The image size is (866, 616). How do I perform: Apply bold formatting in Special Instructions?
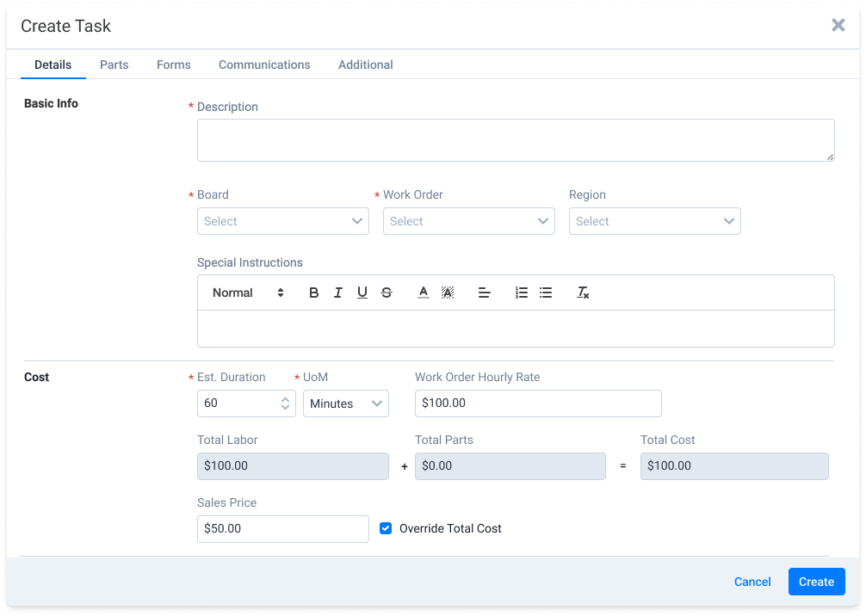coord(314,293)
